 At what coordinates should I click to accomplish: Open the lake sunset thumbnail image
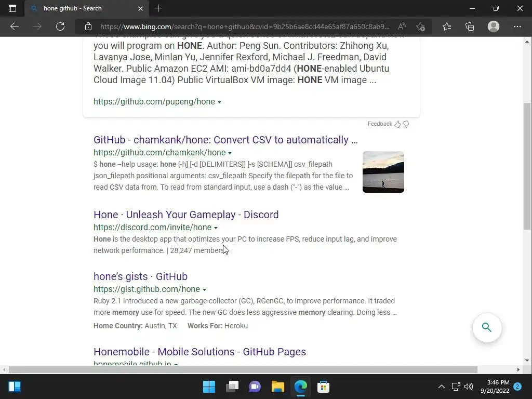point(383,172)
